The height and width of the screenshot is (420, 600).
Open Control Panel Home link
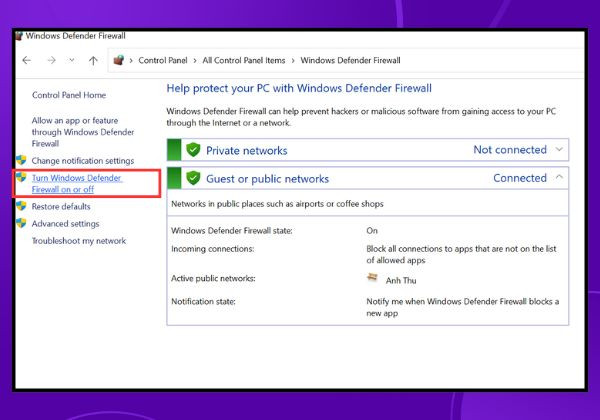[x=69, y=95]
